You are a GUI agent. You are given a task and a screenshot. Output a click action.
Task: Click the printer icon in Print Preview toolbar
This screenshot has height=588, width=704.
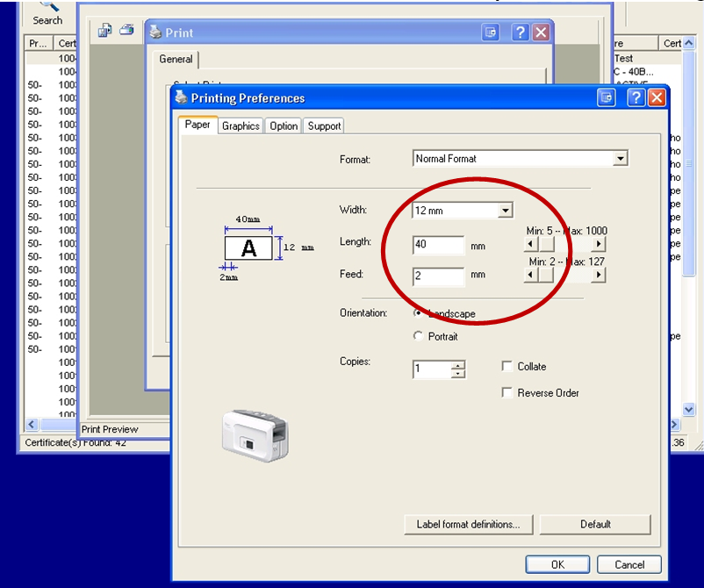pos(126,30)
